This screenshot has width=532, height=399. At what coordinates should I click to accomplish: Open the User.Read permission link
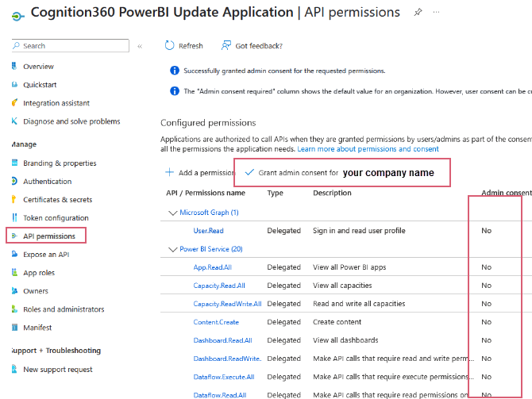click(209, 231)
